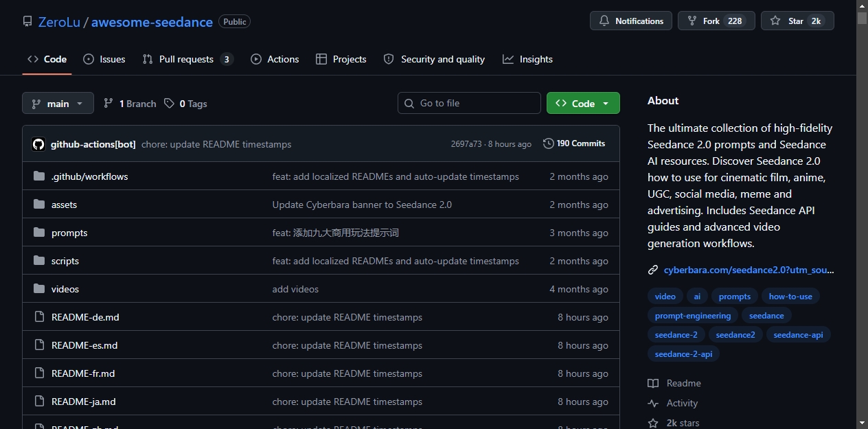
Task: View the 0 Tags link
Action: 185,104
